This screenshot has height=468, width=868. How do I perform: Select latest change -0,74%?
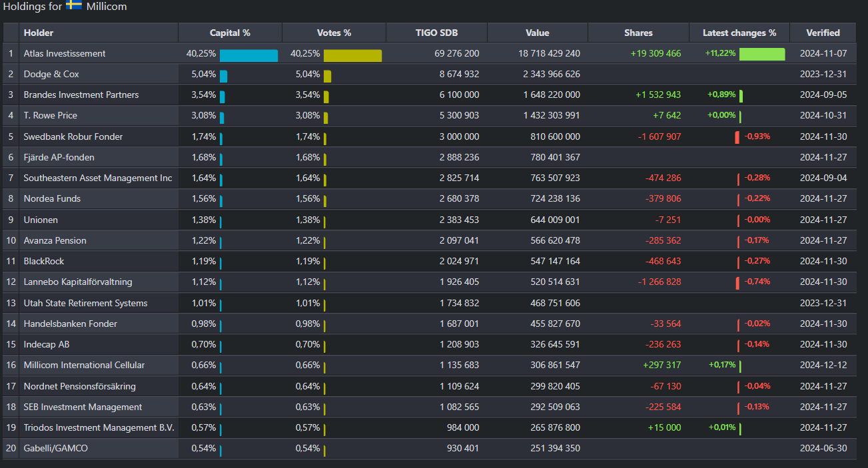tap(757, 282)
